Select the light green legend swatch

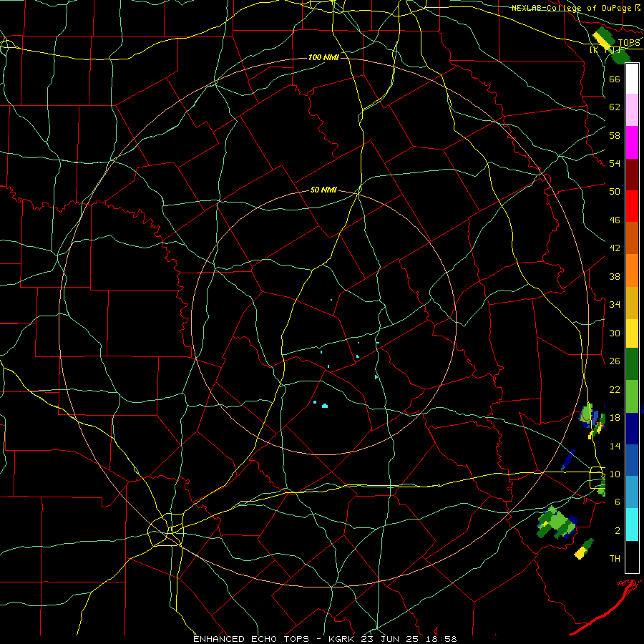632,396
